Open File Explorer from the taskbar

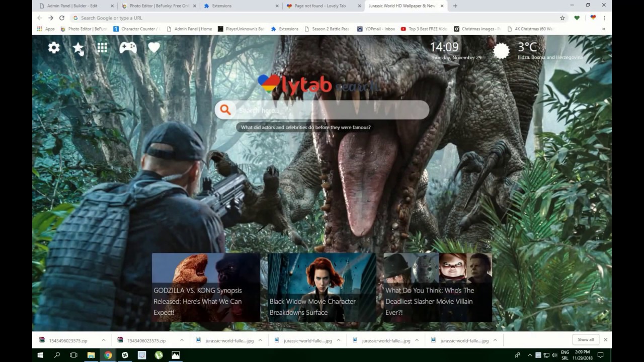[91, 355]
